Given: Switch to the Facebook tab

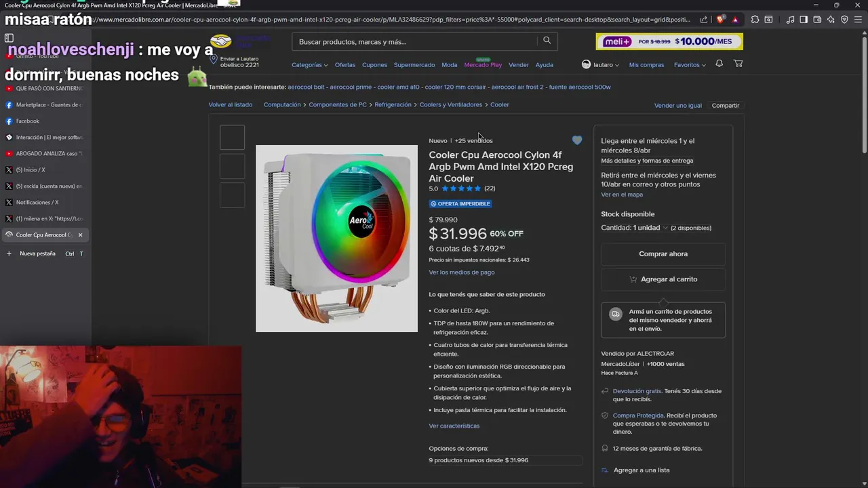Looking at the screenshot, I should (x=45, y=121).
